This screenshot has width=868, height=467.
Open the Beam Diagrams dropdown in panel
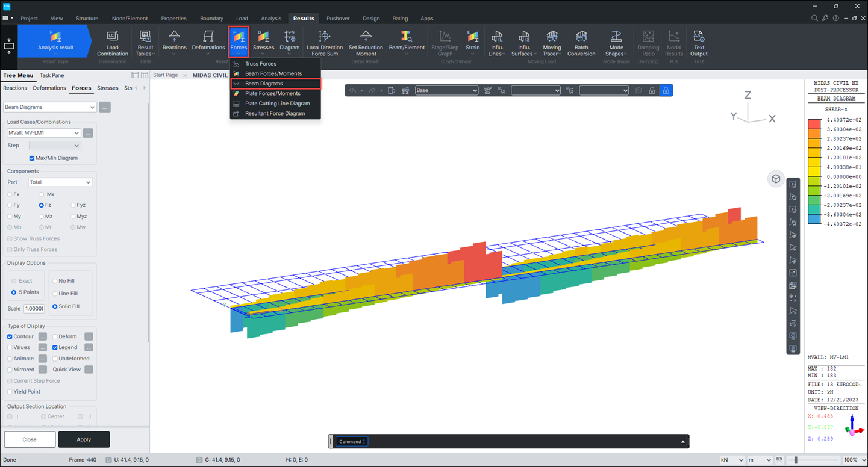coord(50,107)
